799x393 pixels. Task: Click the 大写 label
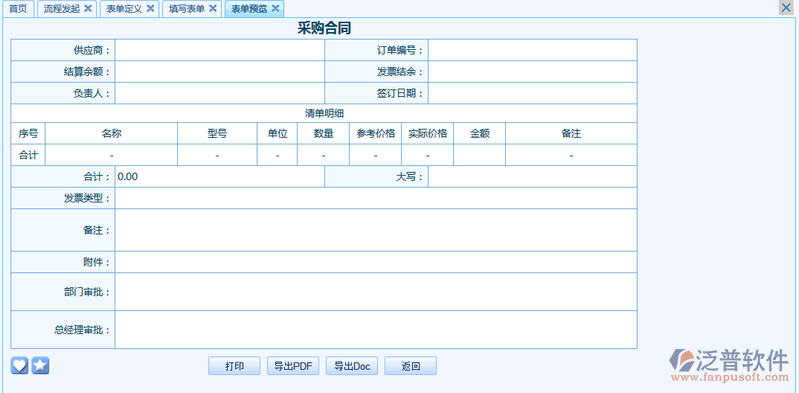pyautogui.click(x=409, y=177)
